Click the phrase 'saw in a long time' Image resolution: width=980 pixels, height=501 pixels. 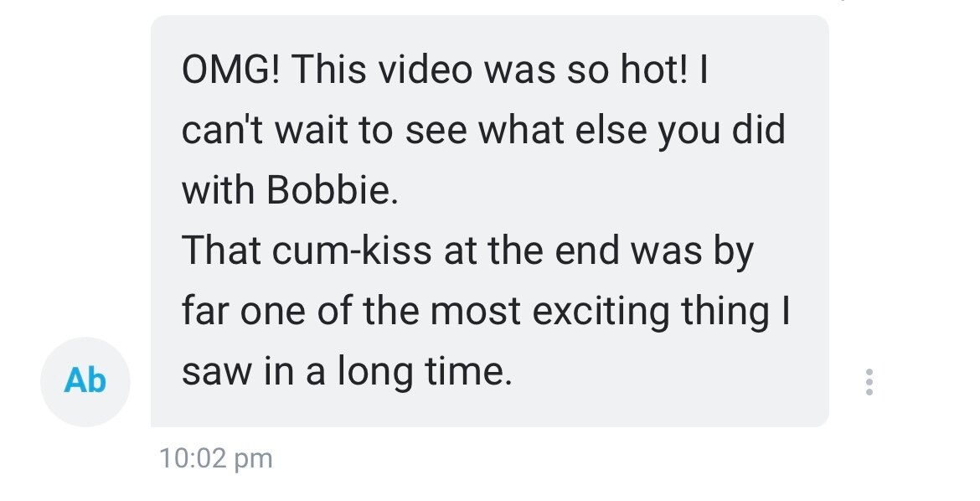coord(347,372)
